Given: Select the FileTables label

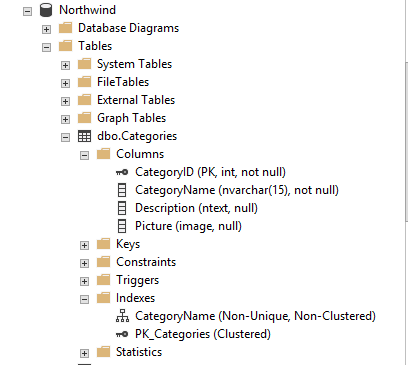Looking at the screenshot, I should [123, 82].
